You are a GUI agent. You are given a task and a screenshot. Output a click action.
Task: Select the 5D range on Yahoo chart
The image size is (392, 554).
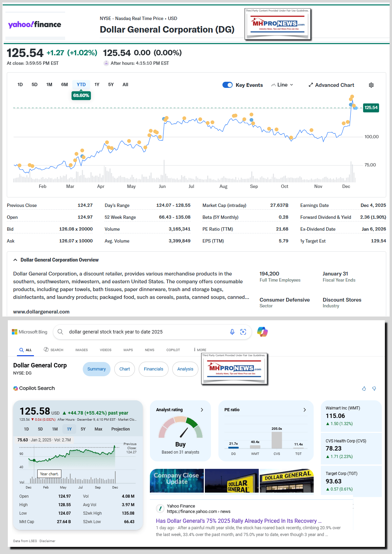(x=35, y=84)
